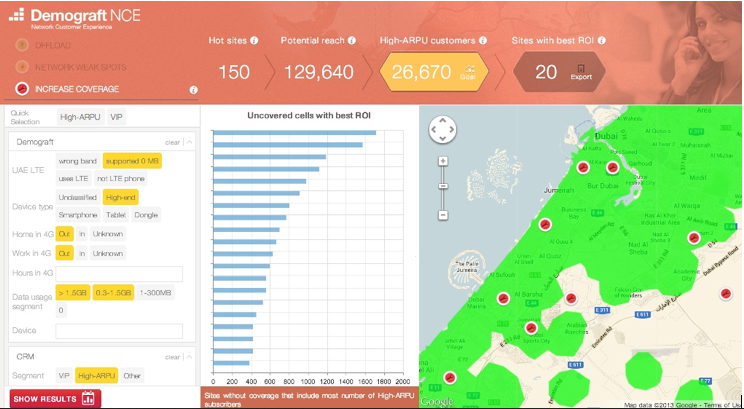
Task: Toggle the Smartphone device type
Action: coord(78,215)
